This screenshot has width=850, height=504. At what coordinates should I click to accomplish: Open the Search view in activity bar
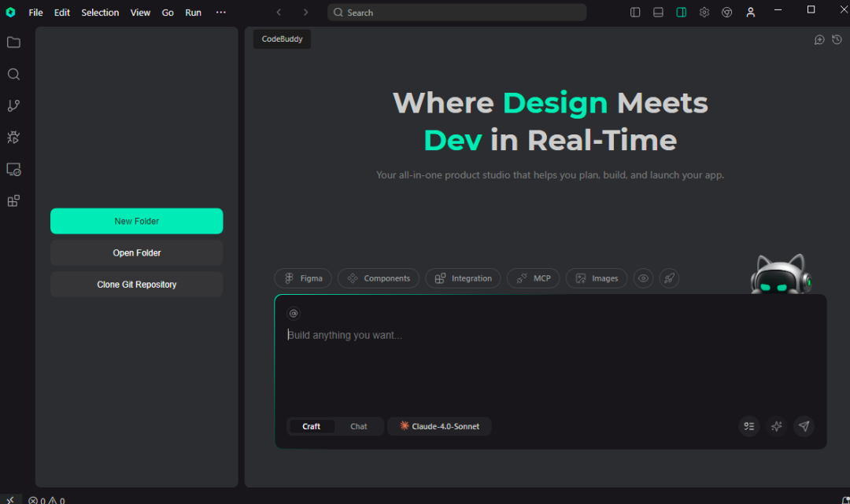pos(13,74)
